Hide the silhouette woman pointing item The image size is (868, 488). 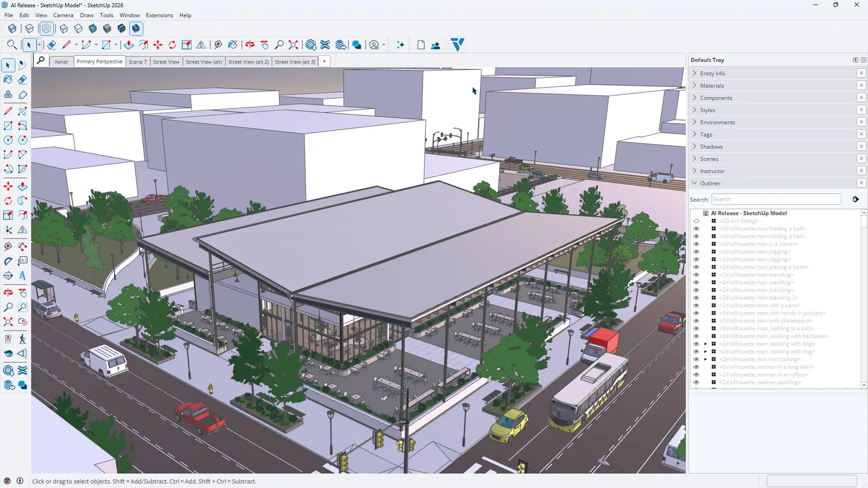click(696, 382)
